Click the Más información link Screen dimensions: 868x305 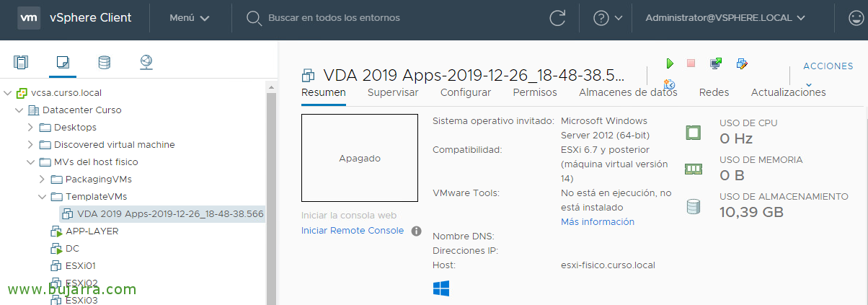[x=598, y=222]
